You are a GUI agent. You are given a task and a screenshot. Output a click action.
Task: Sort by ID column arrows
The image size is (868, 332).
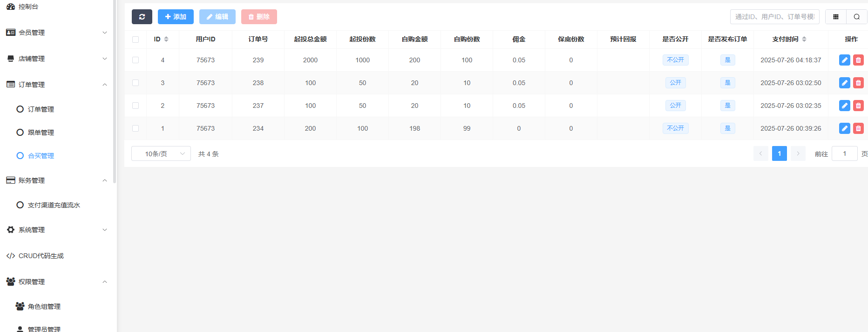pyautogui.click(x=166, y=39)
